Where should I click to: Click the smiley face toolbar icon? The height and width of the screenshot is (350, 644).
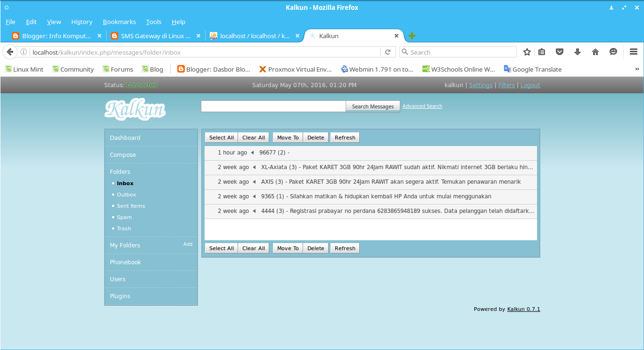click(613, 52)
